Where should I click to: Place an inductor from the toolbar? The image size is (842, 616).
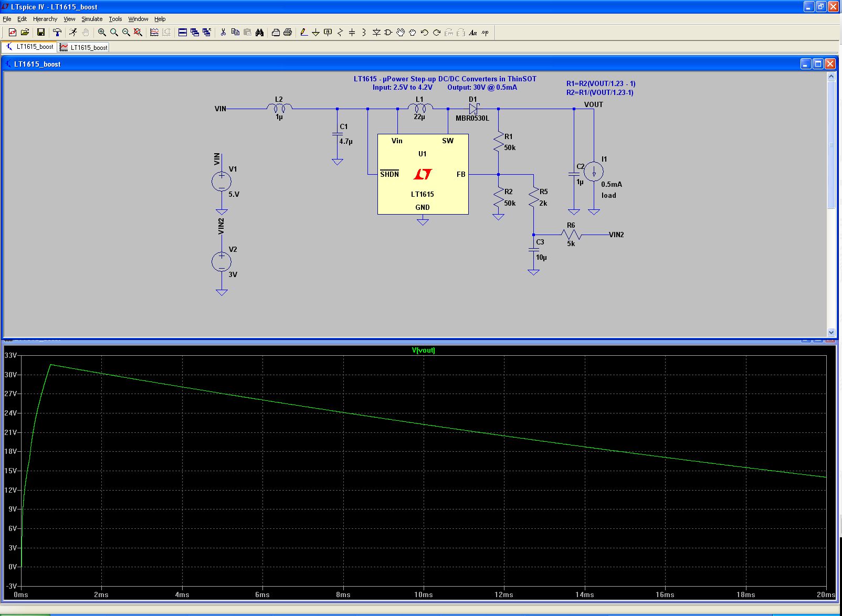tap(364, 33)
